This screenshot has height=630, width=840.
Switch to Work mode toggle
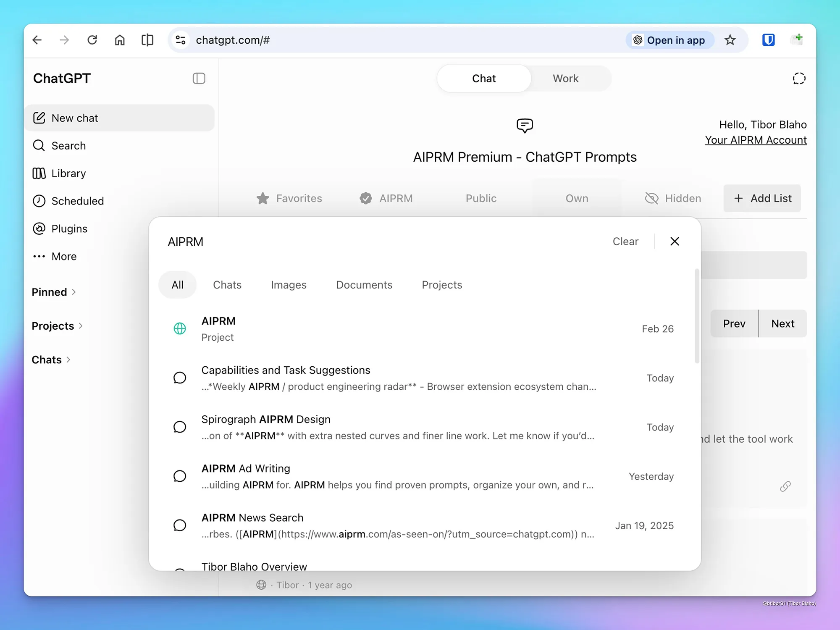565,79
